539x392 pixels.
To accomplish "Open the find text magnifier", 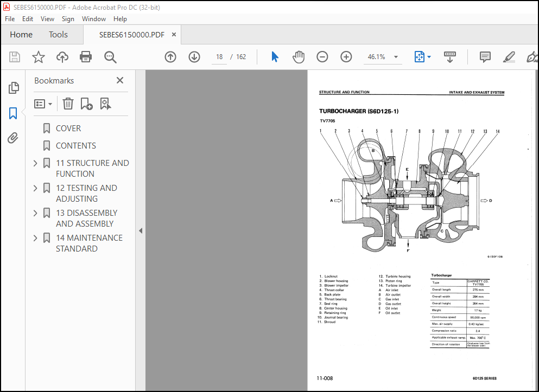I will pos(110,57).
